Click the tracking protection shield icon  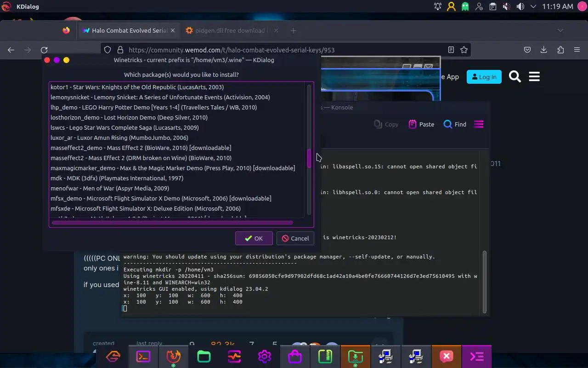[107, 50]
